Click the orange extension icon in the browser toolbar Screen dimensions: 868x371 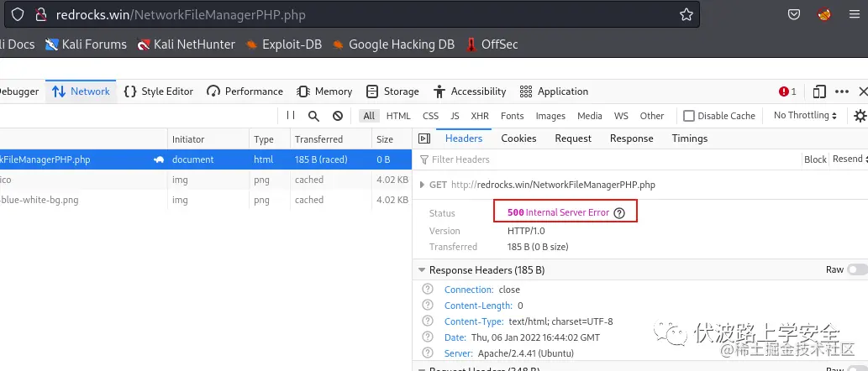click(x=824, y=14)
